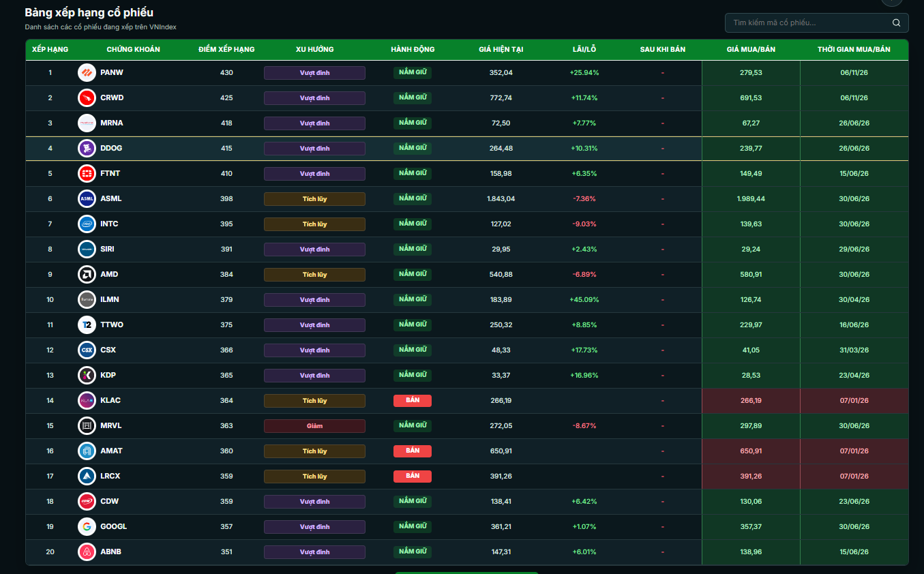Click the KDP stock logo icon
This screenshot has height=574, width=924.
87,375
